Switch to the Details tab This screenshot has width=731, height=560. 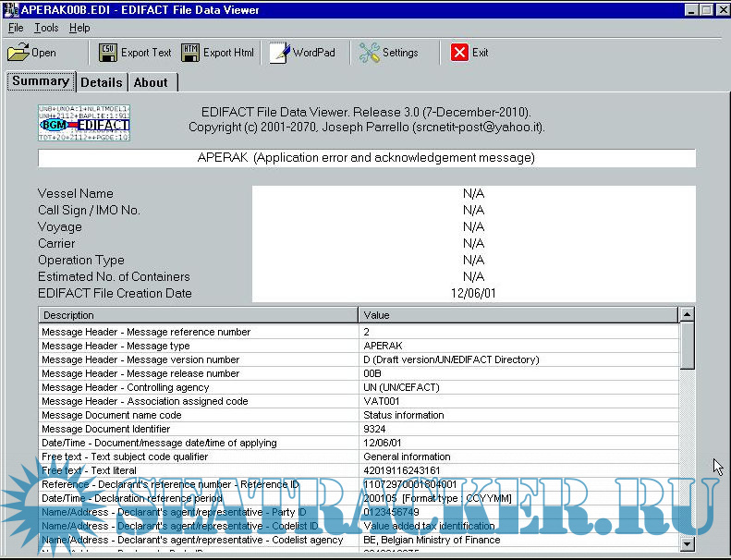101,82
